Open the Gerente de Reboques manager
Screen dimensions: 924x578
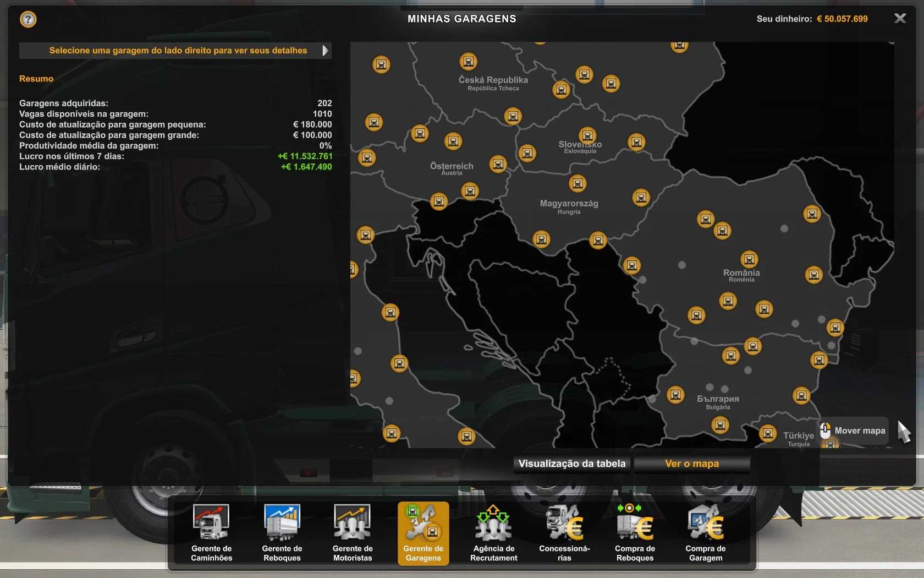[x=282, y=532]
